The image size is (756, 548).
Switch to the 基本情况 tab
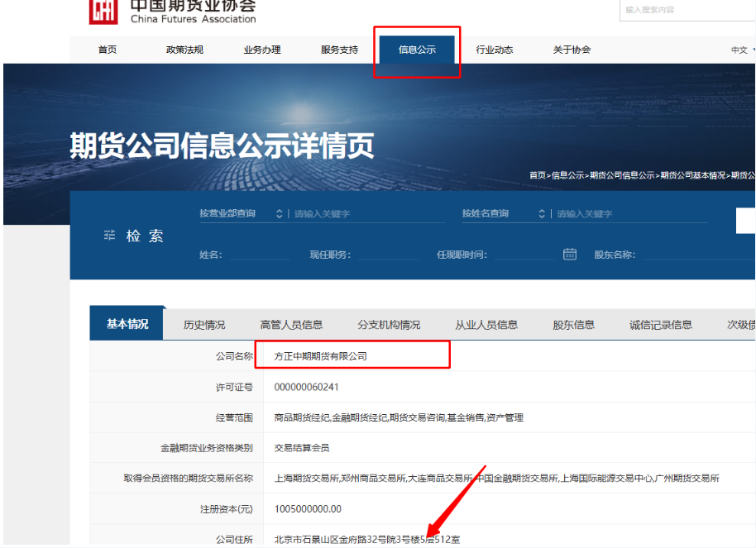tap(127, 323)
